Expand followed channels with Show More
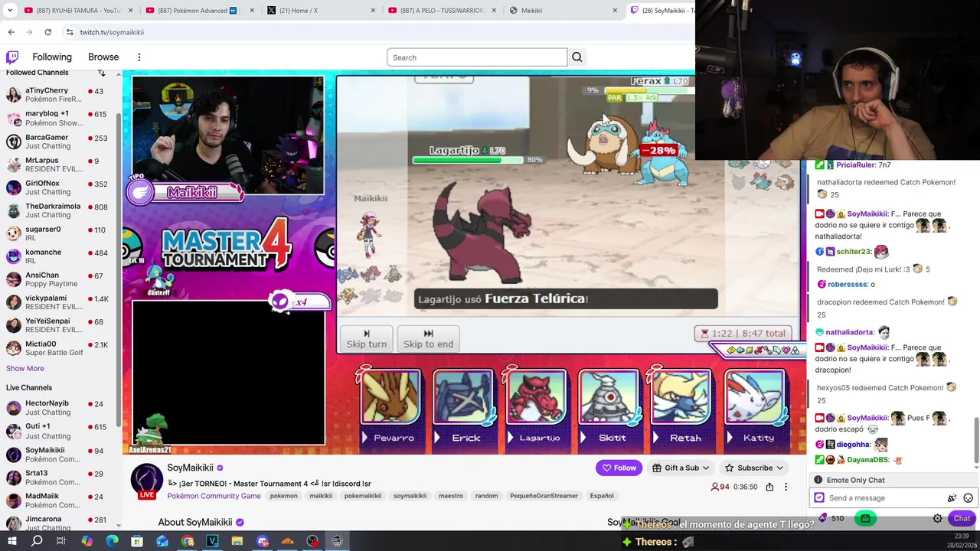 25,368
